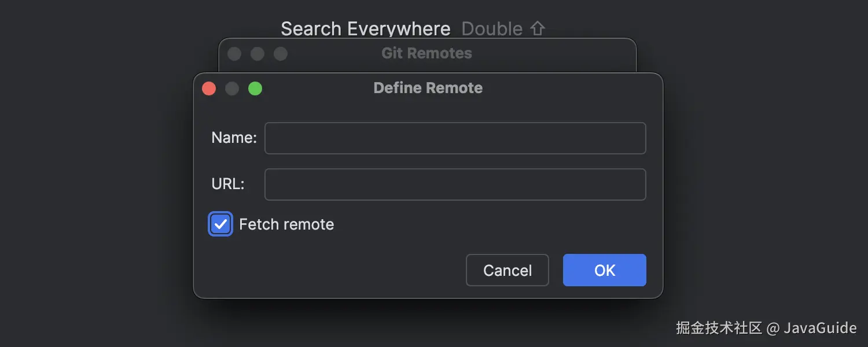Close Define Remote with red button
The height and width of the screenshot is (347, 868).
click(209, 88)
